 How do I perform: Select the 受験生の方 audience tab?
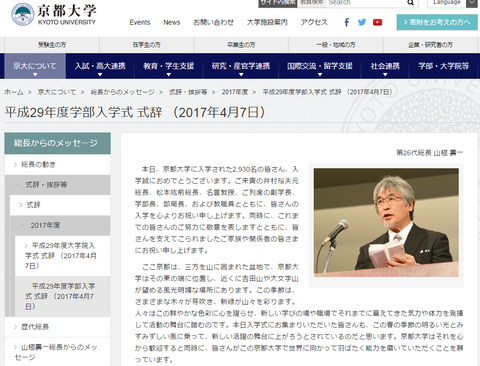coord(52,45)
